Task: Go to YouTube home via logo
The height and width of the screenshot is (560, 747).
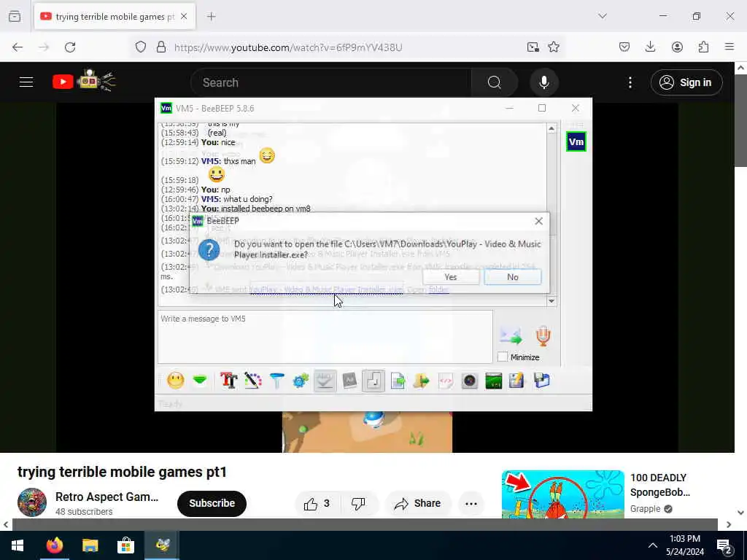Action: 83,82
